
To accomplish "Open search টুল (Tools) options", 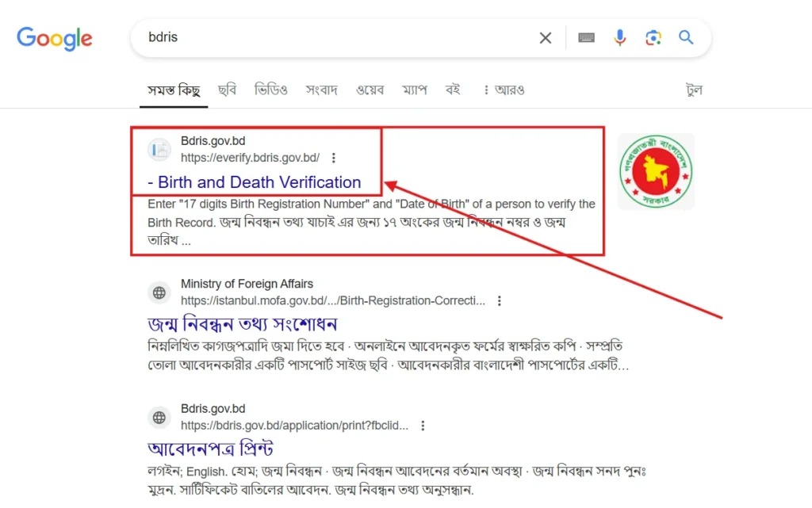I will point(694,90).
